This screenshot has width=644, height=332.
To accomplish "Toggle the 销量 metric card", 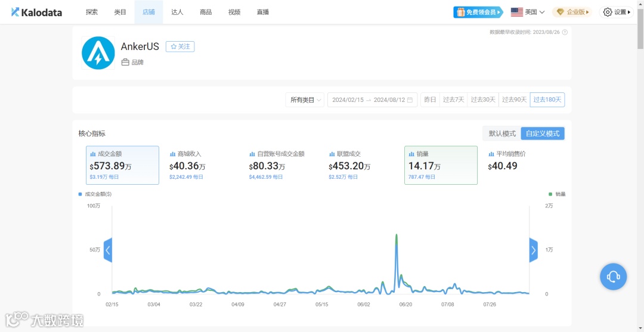I will (441, 165).
